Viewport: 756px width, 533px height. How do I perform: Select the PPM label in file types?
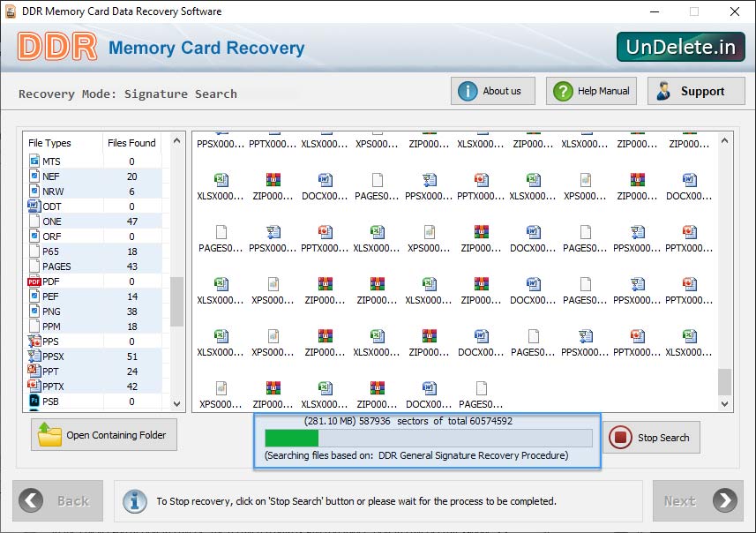51,327
